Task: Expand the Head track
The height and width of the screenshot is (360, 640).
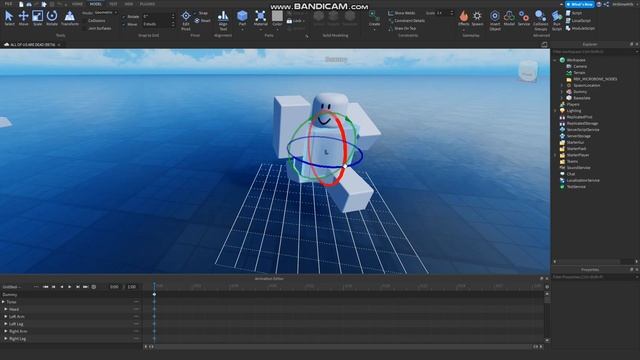Action: click(x=6, y=309)
